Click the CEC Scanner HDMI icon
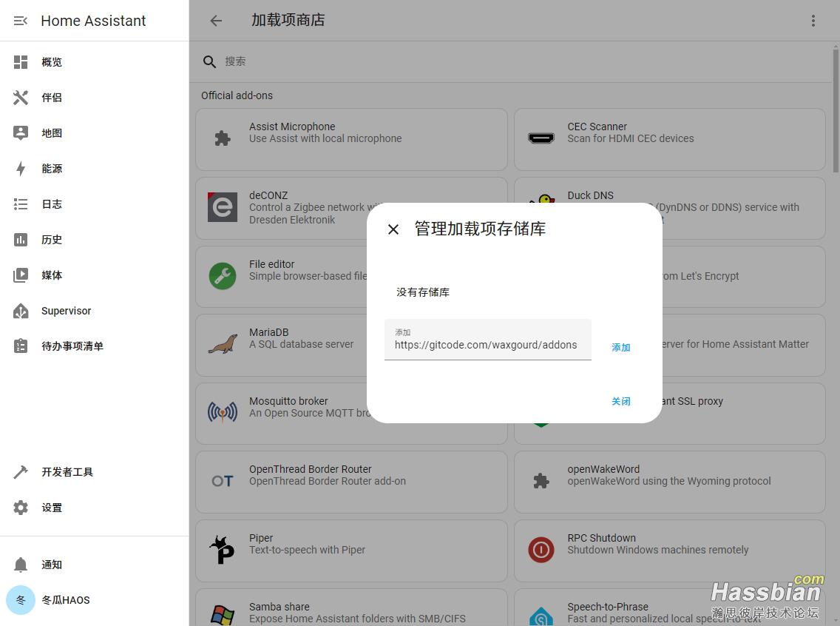840x626 pixels. tap(541, 139)
